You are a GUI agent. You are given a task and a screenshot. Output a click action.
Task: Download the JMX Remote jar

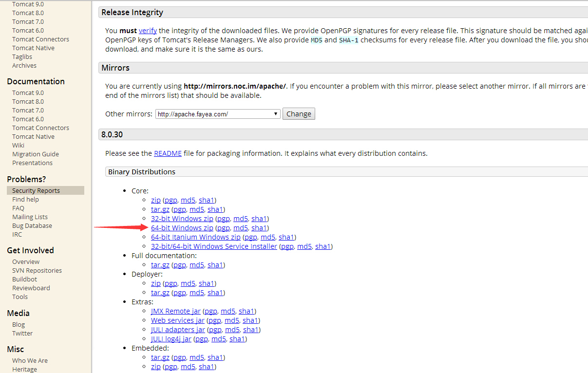tap(175, 311)
